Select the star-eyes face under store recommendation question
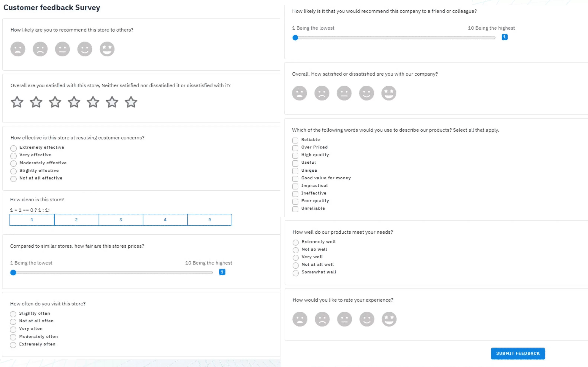This screenshot has width=588, height=367. pos(107,49)
